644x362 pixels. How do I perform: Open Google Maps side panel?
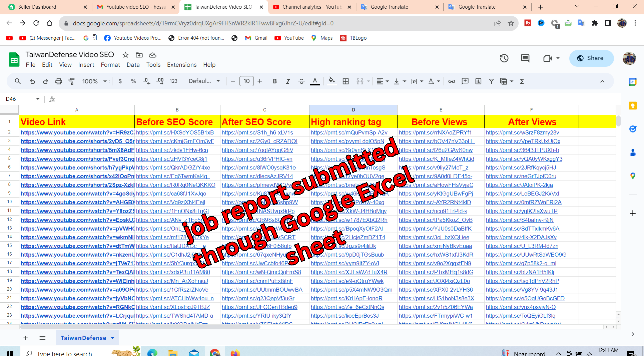tap(633, 176)
